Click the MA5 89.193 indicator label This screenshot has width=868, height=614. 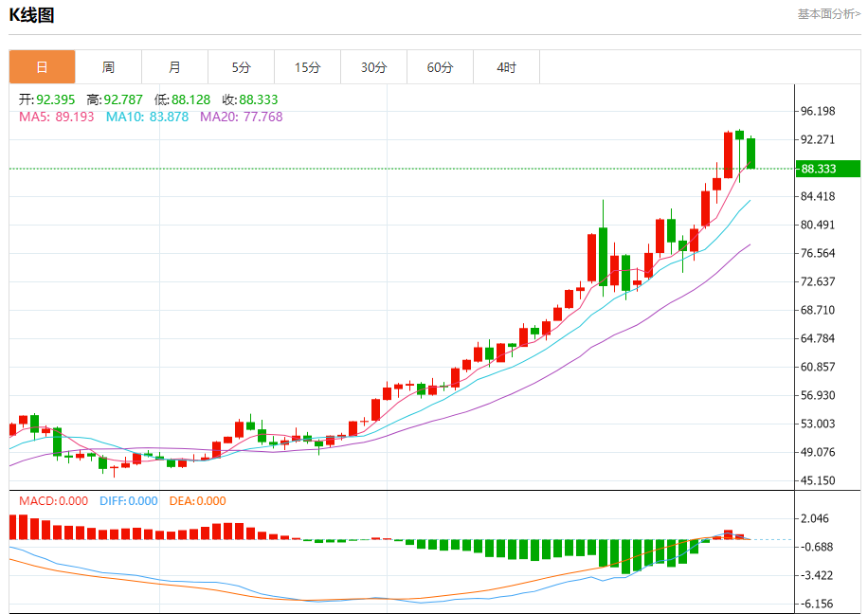click(57, 117)
